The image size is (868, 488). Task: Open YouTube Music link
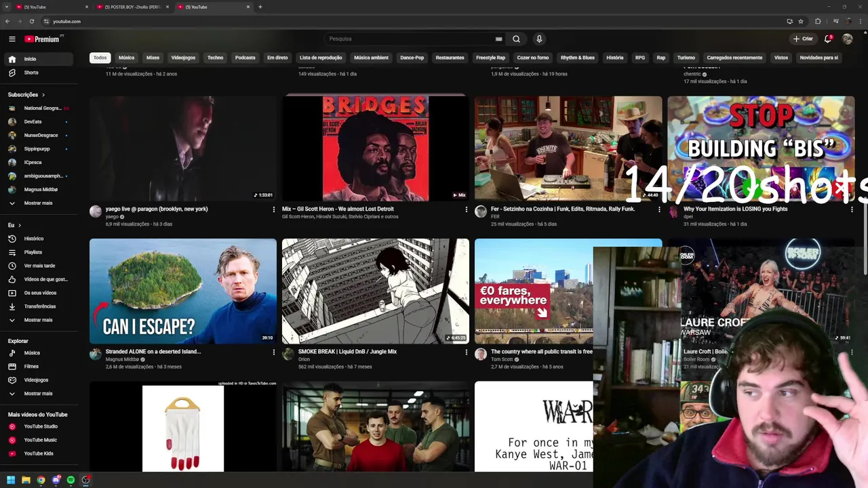coord(39,440)
